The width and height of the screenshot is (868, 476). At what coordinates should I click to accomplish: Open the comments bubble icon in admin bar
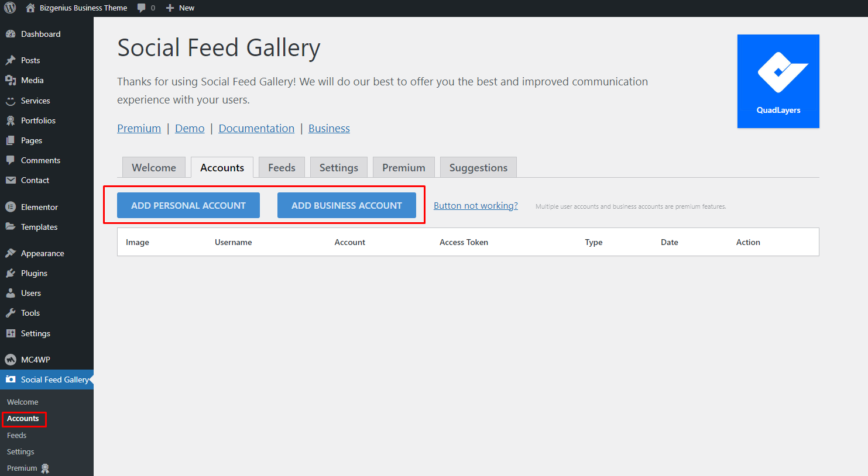[141, 8]
